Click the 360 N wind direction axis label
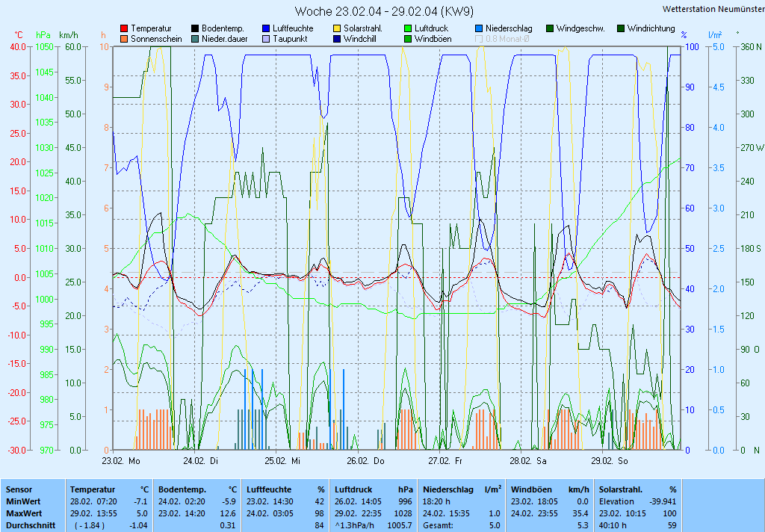The height and width of the screenshot is (532, 765). click(x=751, y=47)
